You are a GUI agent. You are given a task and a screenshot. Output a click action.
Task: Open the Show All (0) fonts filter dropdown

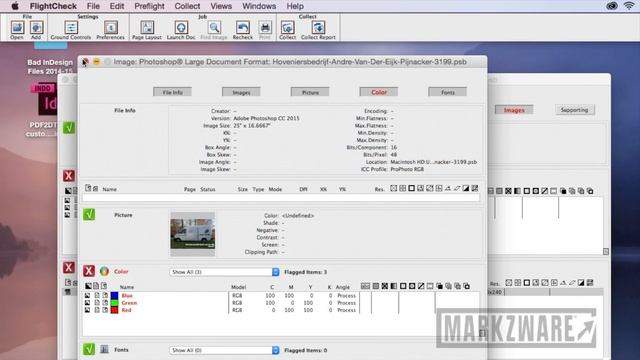tap(224, 350)
